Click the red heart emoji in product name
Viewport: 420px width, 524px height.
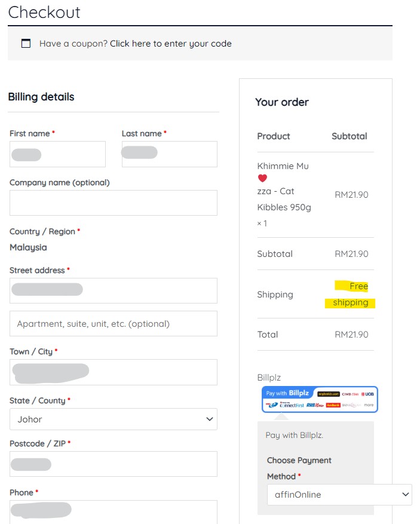(262, 178)
